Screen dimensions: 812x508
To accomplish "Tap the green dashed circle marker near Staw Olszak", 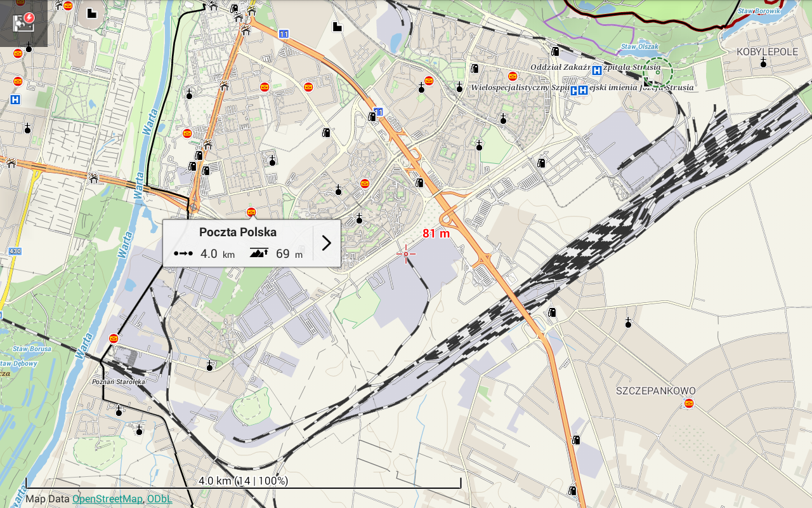I will (x=657, y=72).
